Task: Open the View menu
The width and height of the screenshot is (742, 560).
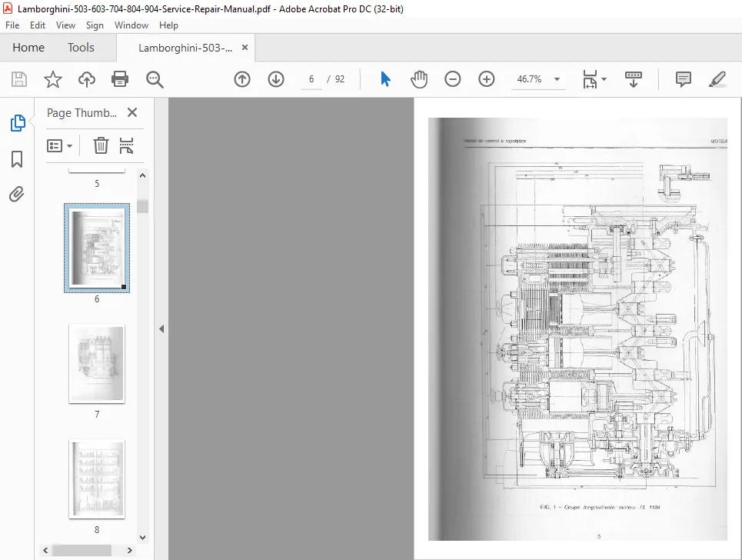Action: tap(65, 25)
